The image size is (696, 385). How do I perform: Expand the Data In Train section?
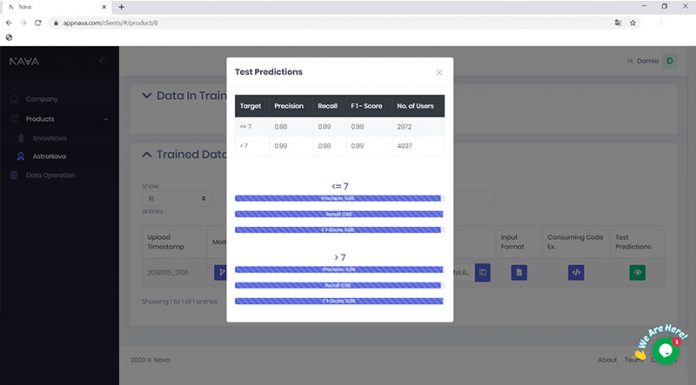click(x=146, y=95)
